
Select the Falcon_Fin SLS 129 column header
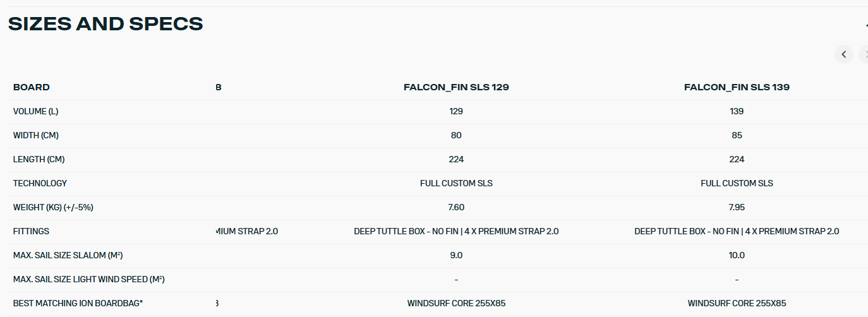(x=456, y=88)
